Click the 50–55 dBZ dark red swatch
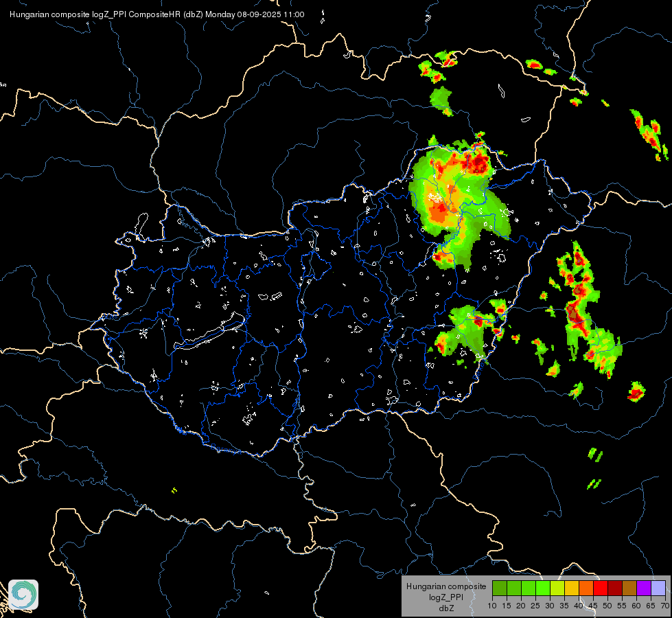Image resolution: width=672 pixels, height=618 pixels. (615, 588)
